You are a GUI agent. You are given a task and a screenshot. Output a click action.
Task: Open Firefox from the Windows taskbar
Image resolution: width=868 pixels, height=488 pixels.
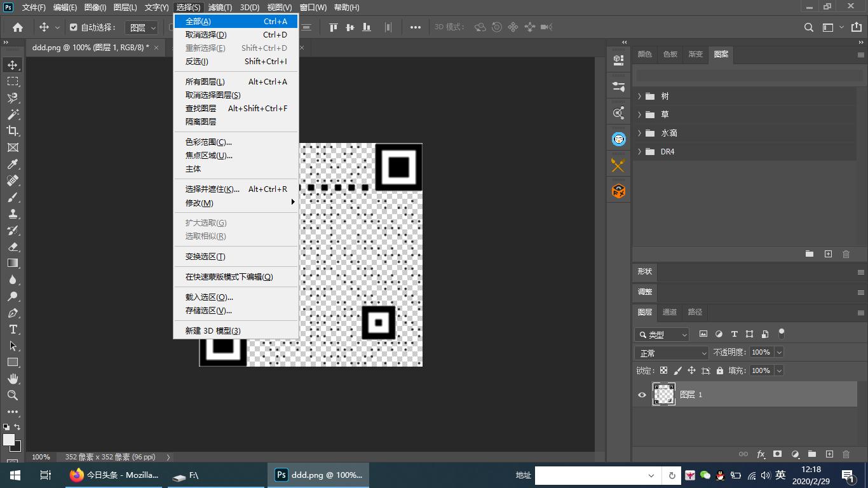point(114,475)
